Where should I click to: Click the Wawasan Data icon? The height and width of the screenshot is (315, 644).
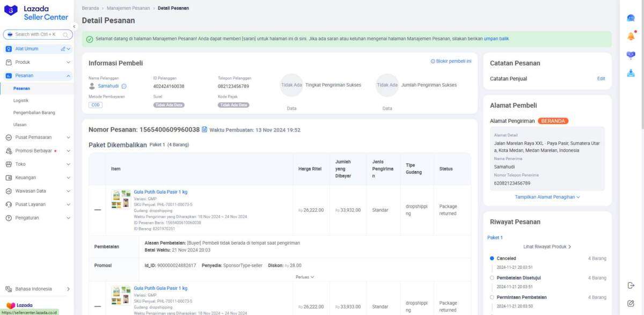(9, 191)
